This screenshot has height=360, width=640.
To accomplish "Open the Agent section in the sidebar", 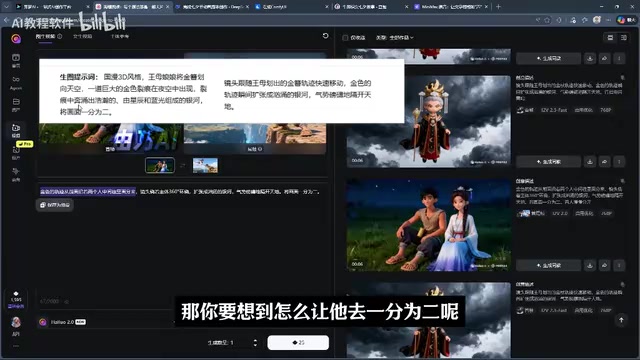I will pos(16,82).
